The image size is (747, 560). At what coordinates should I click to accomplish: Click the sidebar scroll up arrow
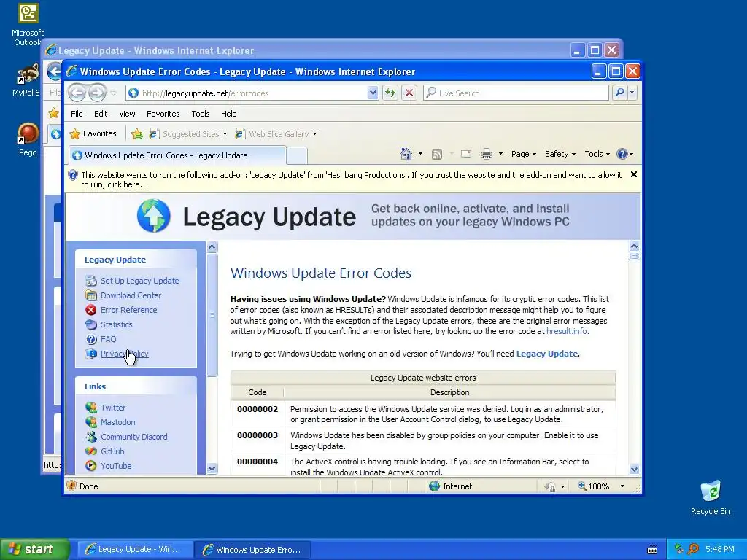pyautogui.click(x=212, y=246)
